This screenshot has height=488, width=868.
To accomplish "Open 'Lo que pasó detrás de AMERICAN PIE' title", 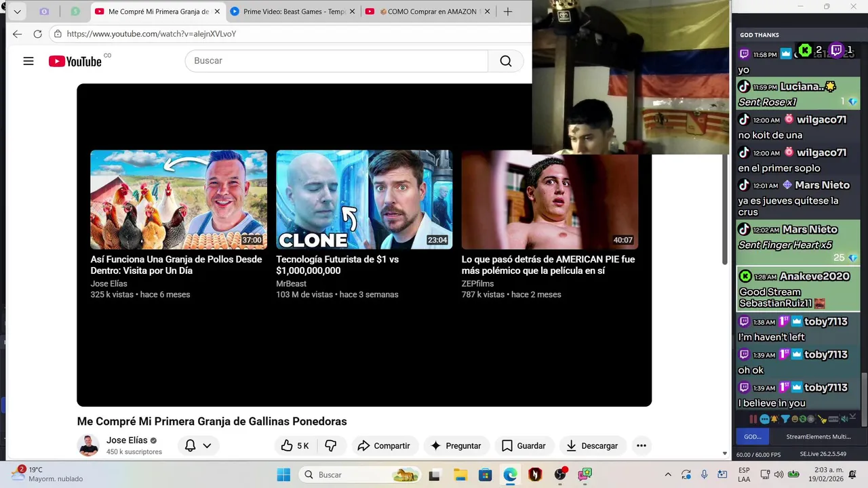I will click(x=548, y=265).
